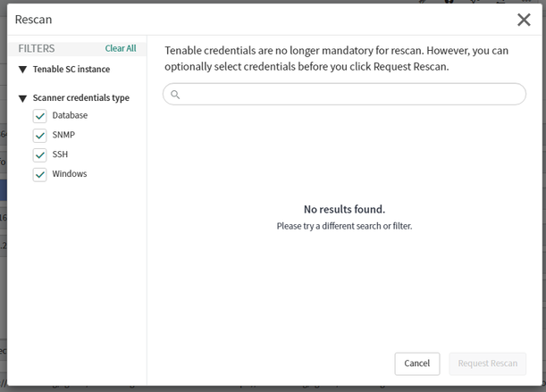Click the Database filter label text

coord(70,115)
